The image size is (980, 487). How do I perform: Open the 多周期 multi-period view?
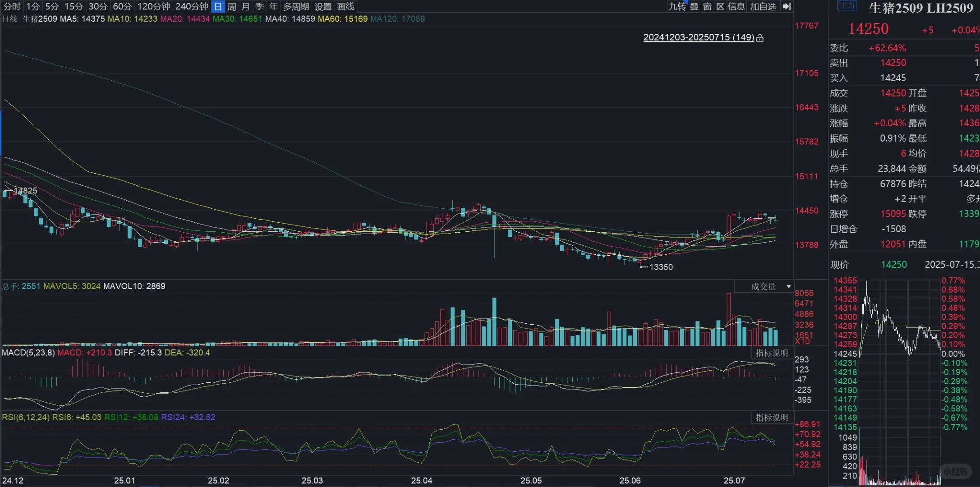point(296,6)
